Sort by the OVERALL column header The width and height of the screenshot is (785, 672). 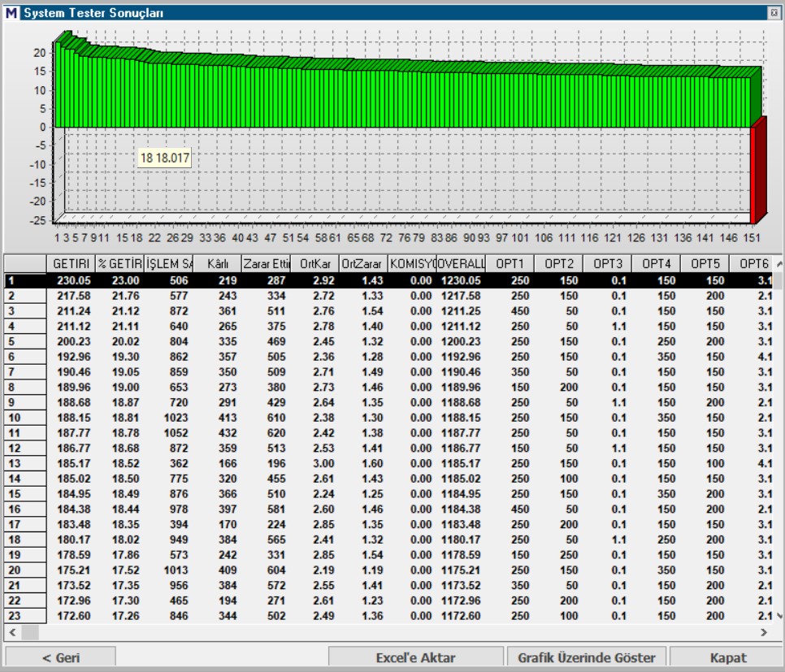click(x=461, y=264)
